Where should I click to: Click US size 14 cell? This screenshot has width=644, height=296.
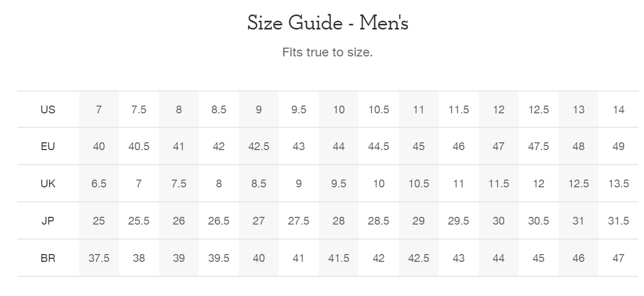pyautogui.click(x=619, y=110)
